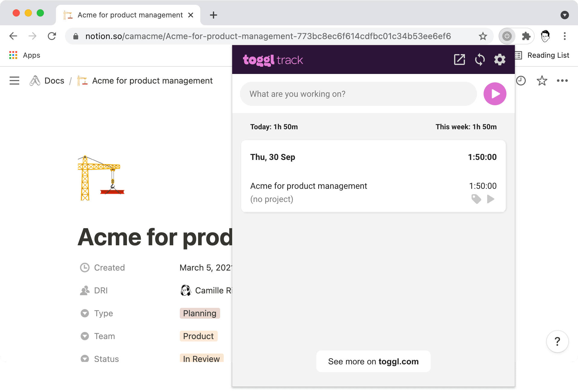Expand the tab search dropdown arrow

564,15
